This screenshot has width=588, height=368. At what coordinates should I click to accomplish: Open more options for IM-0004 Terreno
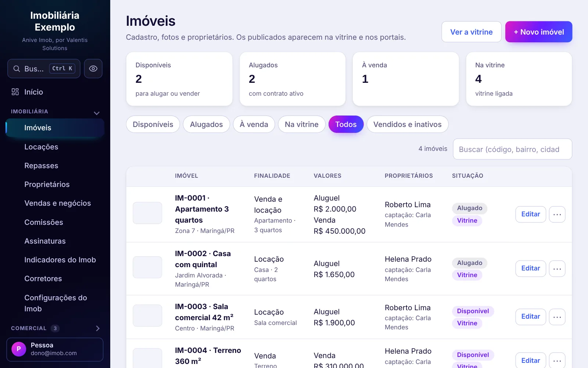click(x=557, y=360)
